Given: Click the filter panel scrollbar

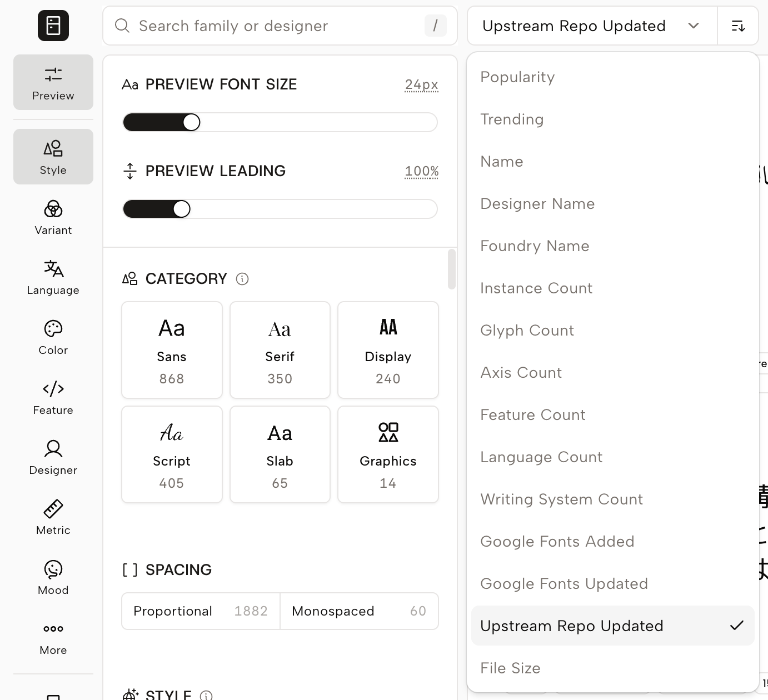Looking at the screenshot, I should [452, 269].
